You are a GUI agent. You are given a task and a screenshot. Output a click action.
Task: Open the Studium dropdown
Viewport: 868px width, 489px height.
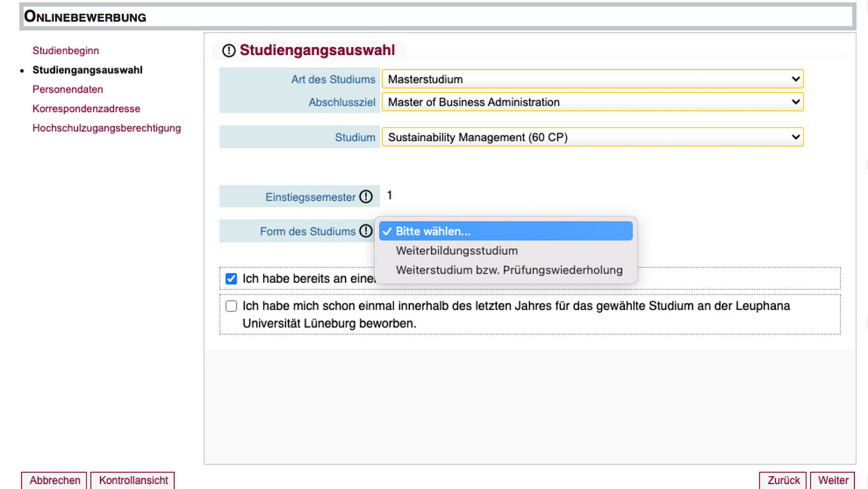pyautogui.click(x=592, y=137)
